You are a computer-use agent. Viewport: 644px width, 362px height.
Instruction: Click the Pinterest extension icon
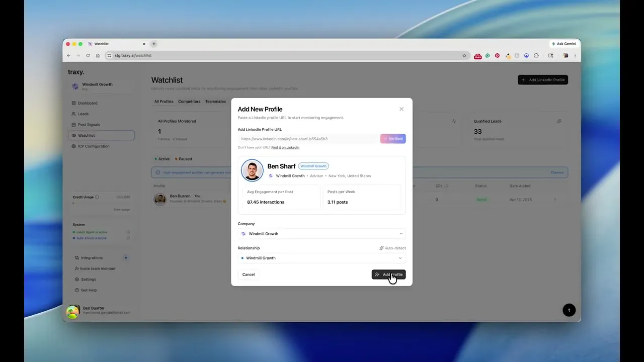(497, 56)
